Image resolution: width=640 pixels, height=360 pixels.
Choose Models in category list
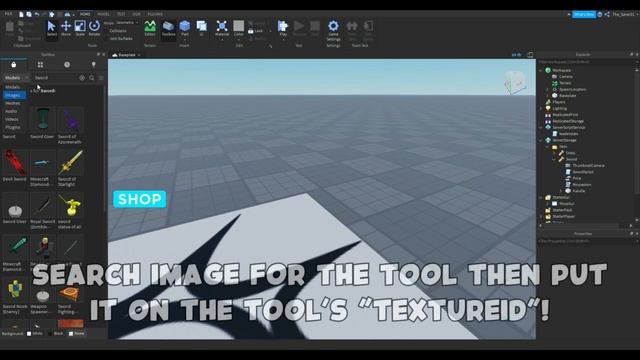tap(13, 87)
